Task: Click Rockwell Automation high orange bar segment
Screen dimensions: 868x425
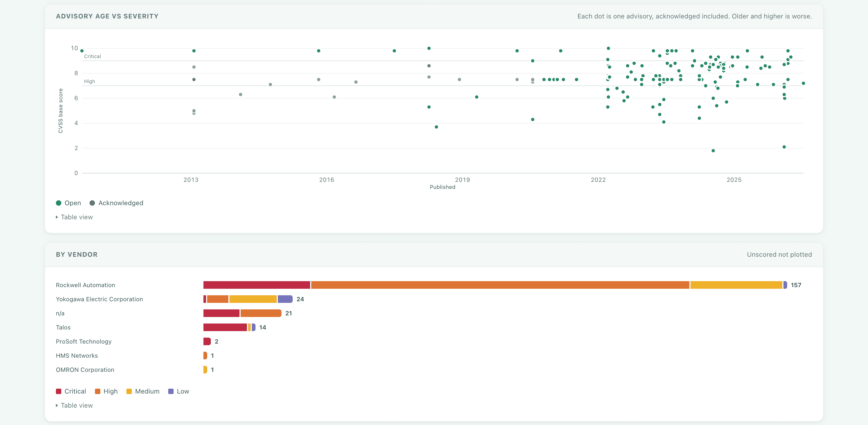Action: tap(500, 285)
